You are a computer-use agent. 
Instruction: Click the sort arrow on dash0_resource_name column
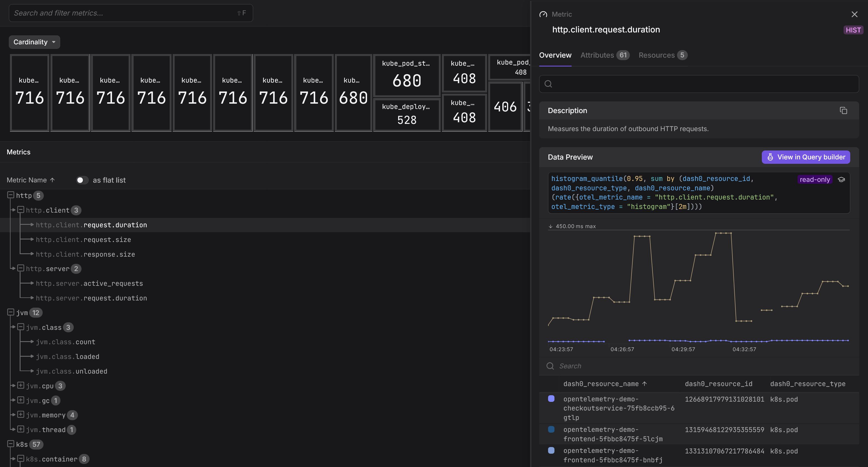click(645, 384)
